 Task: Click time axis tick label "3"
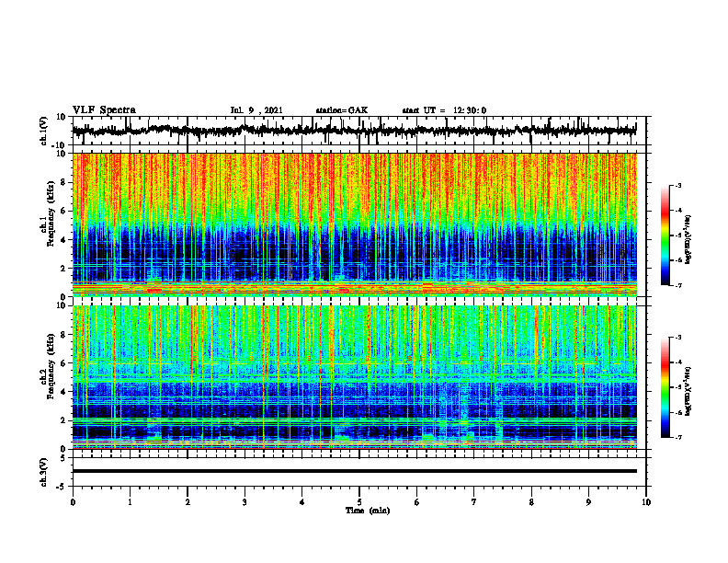(245, 502)
